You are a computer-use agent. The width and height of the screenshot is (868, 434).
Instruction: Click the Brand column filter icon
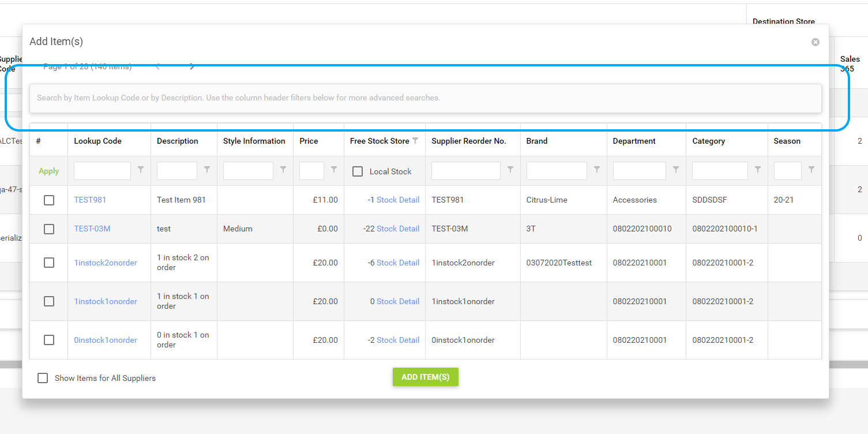[x=597, y=170]
